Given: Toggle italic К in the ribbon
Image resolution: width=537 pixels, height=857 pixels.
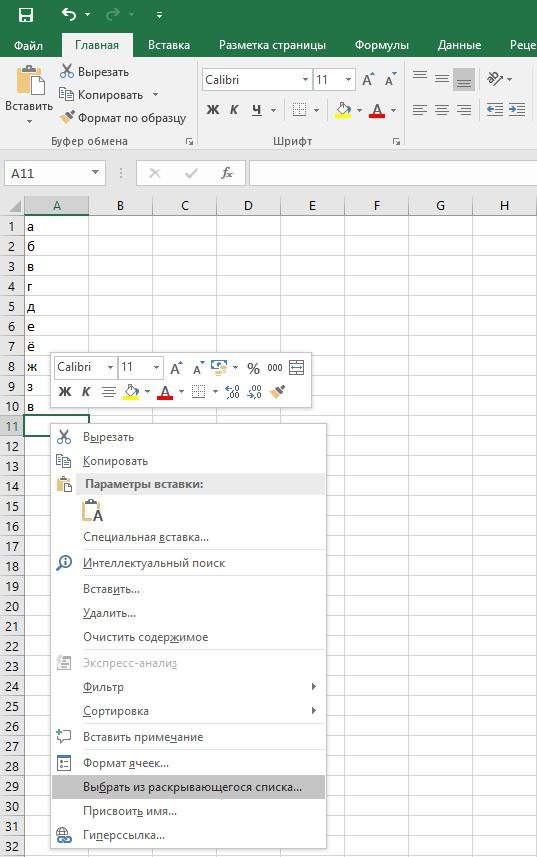Looking at the screenshot, I should [234, 110].
